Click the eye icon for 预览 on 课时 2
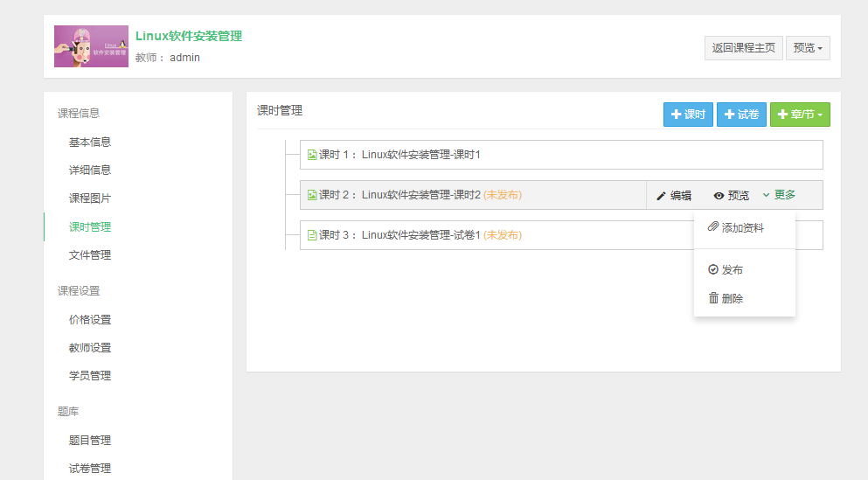 click(719, 196)
